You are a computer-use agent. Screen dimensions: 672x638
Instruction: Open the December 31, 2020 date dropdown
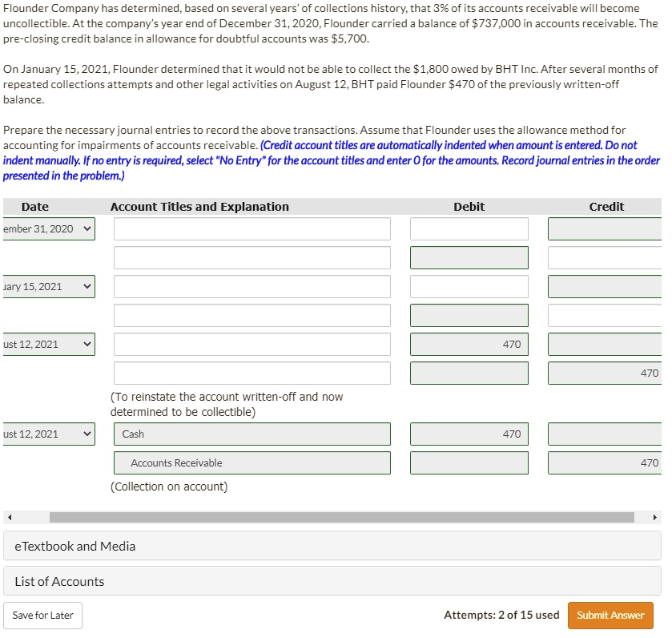pos(49,229)
